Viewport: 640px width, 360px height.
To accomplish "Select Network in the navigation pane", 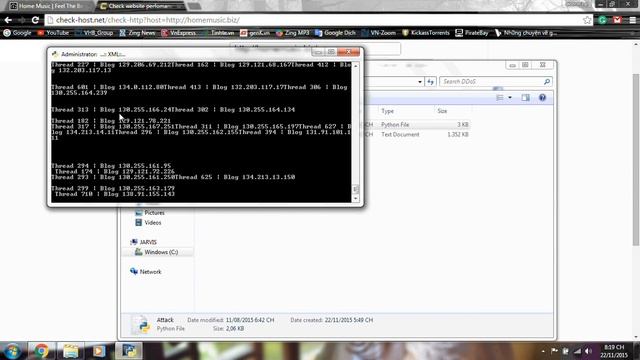I will click(x=145, y=271).
